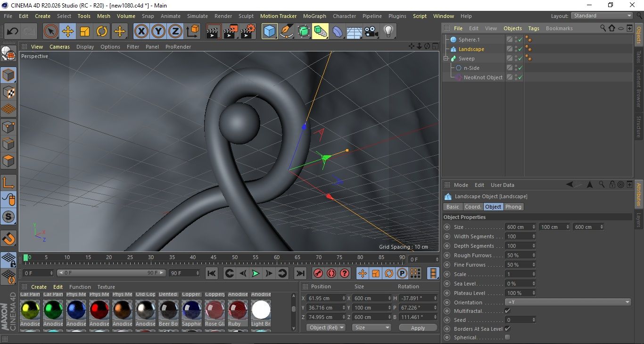The image size is (644, 344).
Task: Select the Sapphire material swatch
Action: click(x=191, y=310)
